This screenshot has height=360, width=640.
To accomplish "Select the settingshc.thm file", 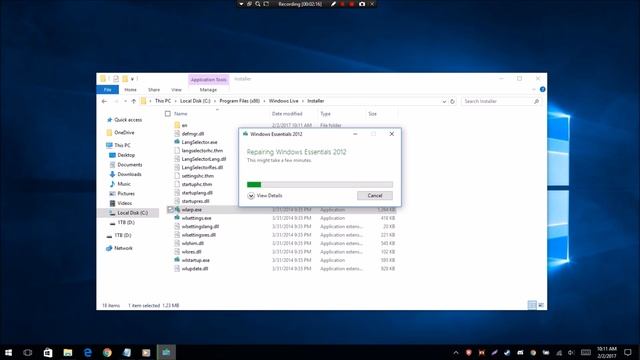I will pyautogui.click(x=198, y=176).
